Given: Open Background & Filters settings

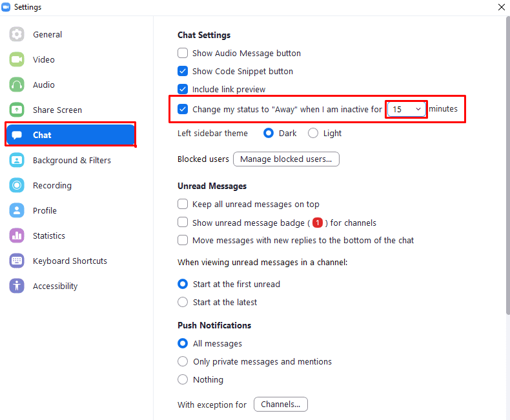Looking at the screenshot, I should (70, 160).
